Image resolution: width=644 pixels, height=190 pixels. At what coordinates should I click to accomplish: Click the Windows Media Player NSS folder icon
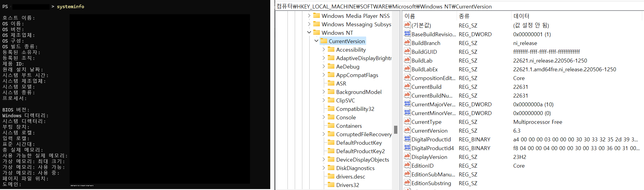pyautogui.click(x=317, y=15)
